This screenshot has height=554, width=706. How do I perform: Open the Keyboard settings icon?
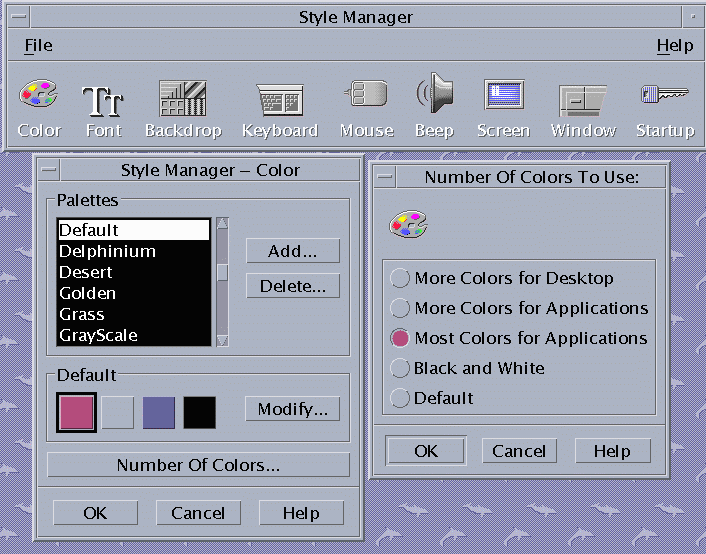(x=280, y=100)
